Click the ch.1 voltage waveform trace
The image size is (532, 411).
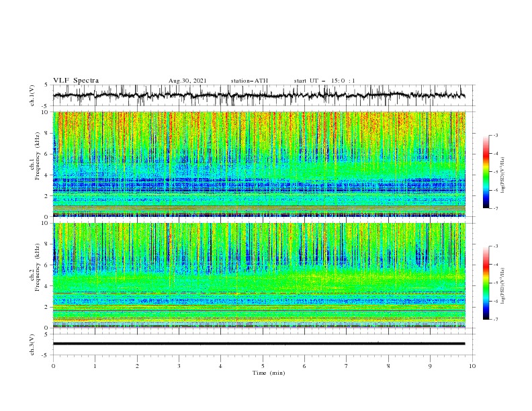(x=259, y=95)
